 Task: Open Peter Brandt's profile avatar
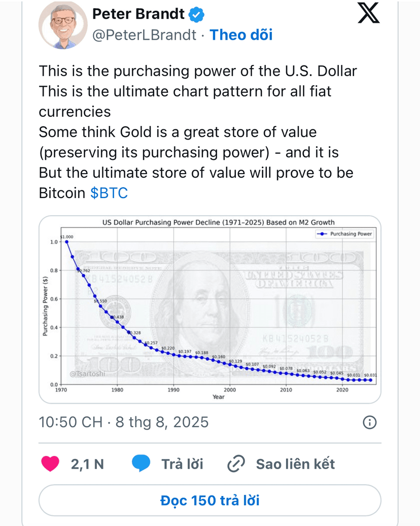(63, 24)
